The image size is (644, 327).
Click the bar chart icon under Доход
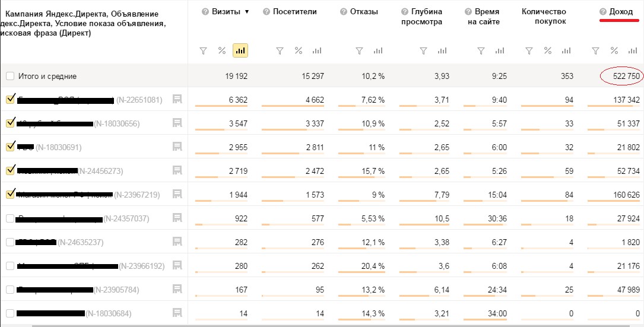[633, 51]
